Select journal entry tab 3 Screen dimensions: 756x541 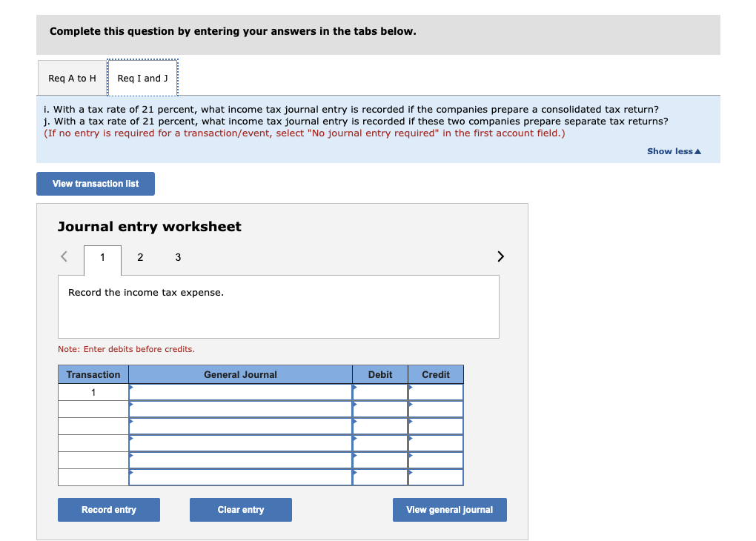178,257
